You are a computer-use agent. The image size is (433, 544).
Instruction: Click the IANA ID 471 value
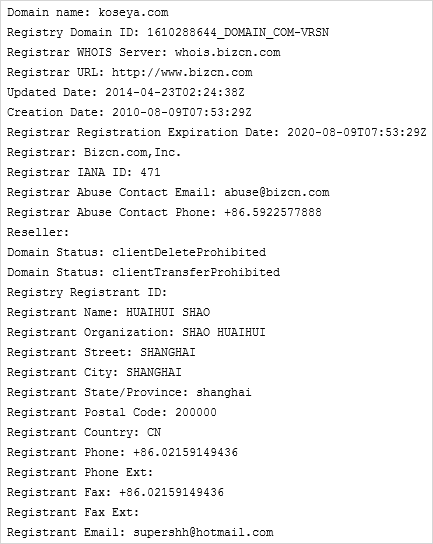[150, 172]
